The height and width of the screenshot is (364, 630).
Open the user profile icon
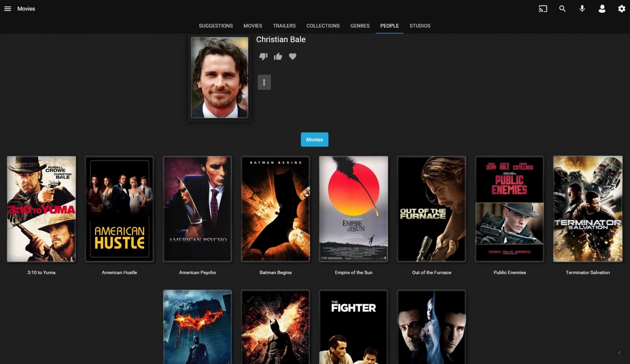click(602, 9)
